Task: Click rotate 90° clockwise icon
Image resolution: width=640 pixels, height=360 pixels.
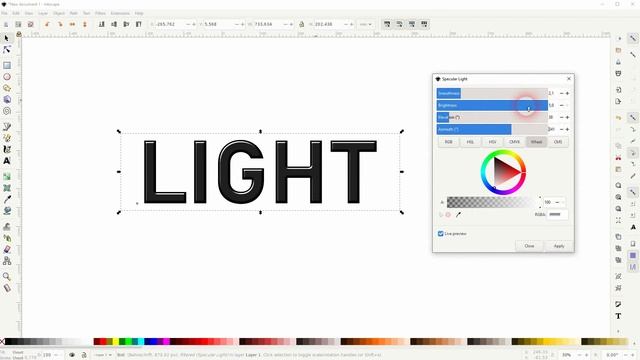Action: (x=60, y=24)
